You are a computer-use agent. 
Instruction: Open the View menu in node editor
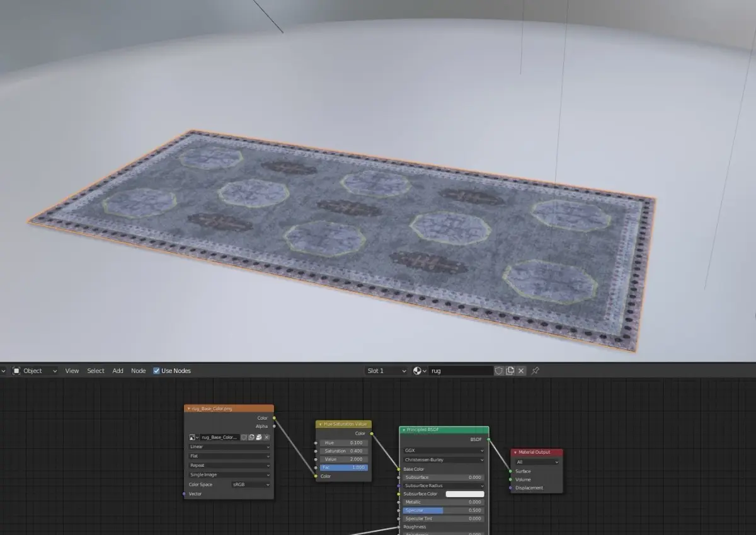point(72,371)
